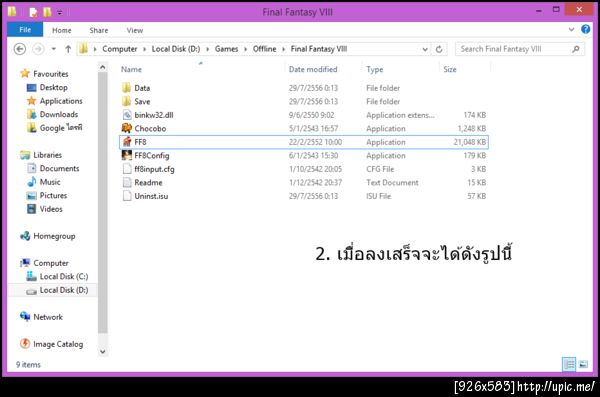Image resolution: width=600 pixels, height=397 pixels.
Task: Open Image Catalog in the navigation pane
Action: pyautogui.click(x=58, y=344)
